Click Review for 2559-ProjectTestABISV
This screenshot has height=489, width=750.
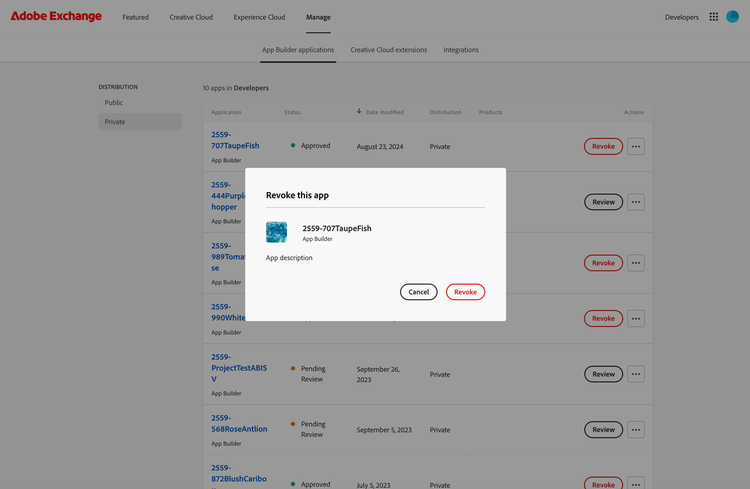(x=603, y=374)
